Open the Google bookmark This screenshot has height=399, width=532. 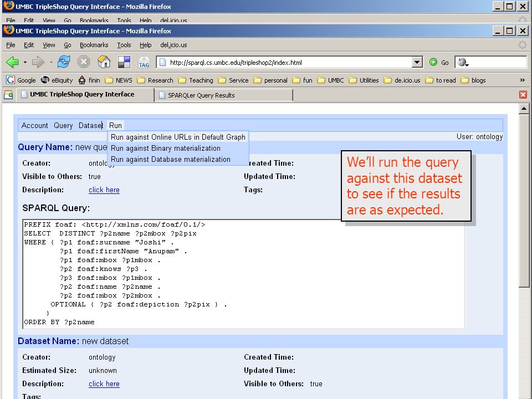[21, 80]
